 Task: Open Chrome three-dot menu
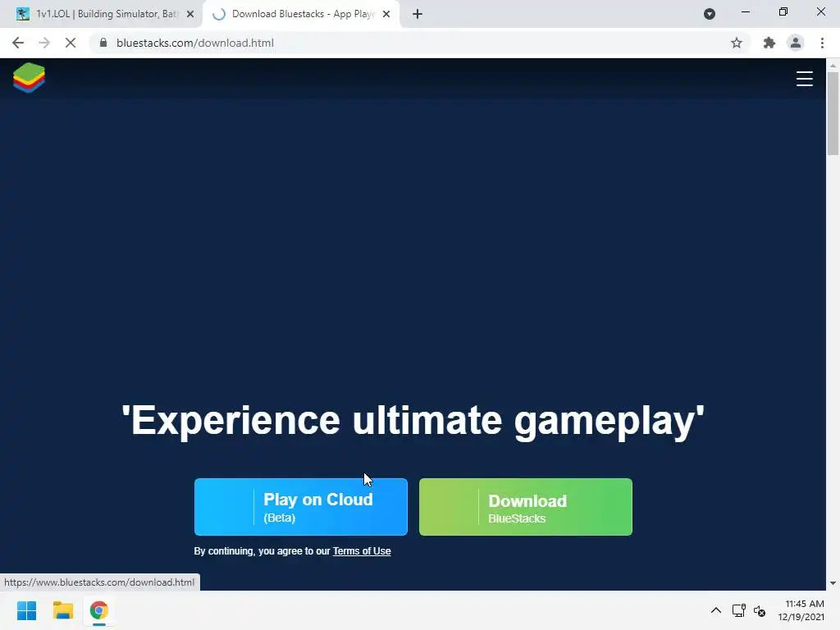click(x=822, y=43)
